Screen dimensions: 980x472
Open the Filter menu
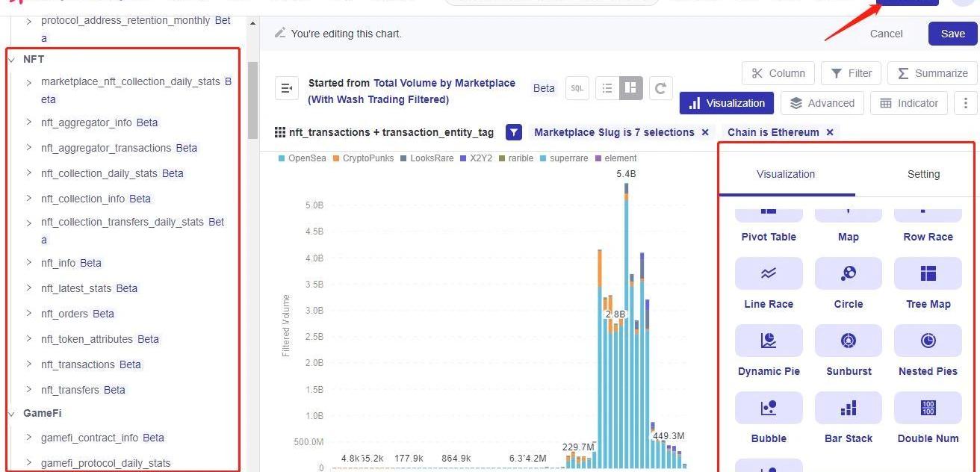(851, 73)
